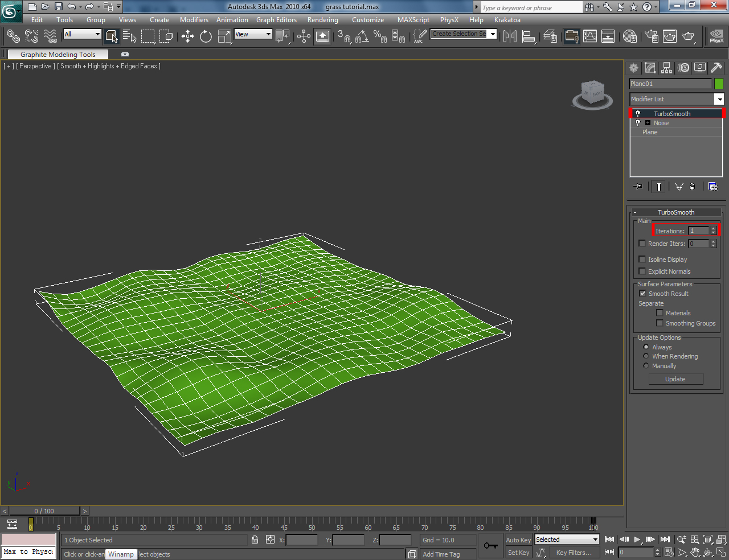
Task: Open the Selected key filter dropdown
Action: pos(595,540)
